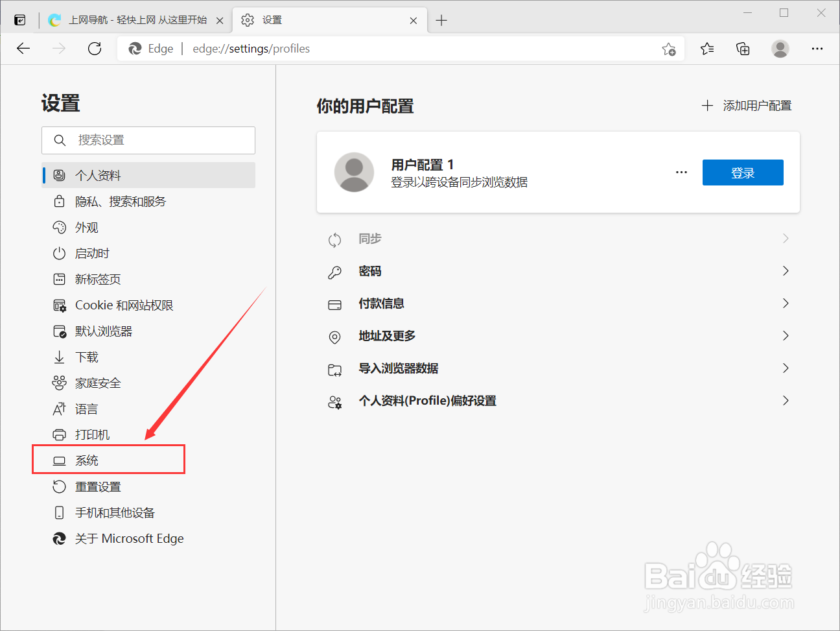Click the Forward navigation arrow
Screen dimensions: 840x631
59,49
